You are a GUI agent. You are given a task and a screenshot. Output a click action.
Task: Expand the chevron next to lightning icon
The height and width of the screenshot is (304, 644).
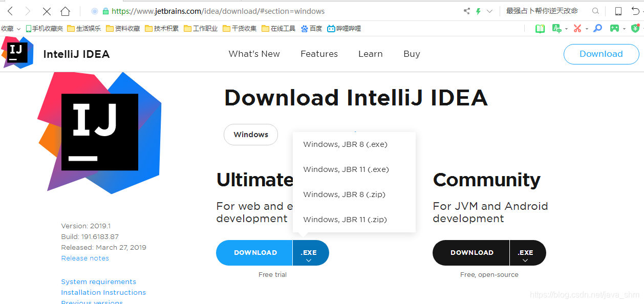[489, 11]
